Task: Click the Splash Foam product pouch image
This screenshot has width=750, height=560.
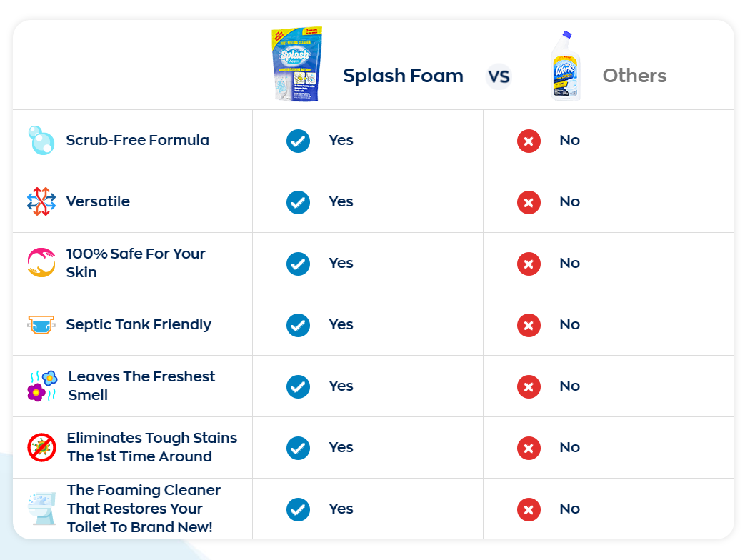Action: (296, 64)
